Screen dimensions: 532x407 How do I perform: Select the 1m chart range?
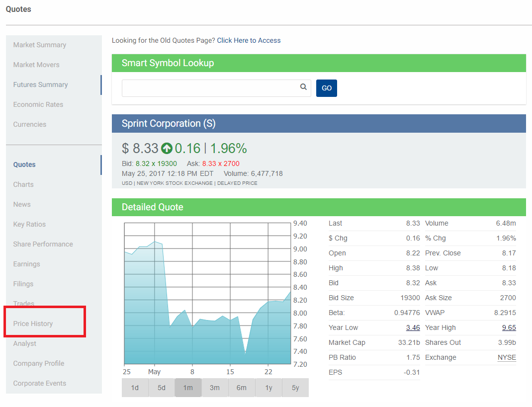[188, 388]
